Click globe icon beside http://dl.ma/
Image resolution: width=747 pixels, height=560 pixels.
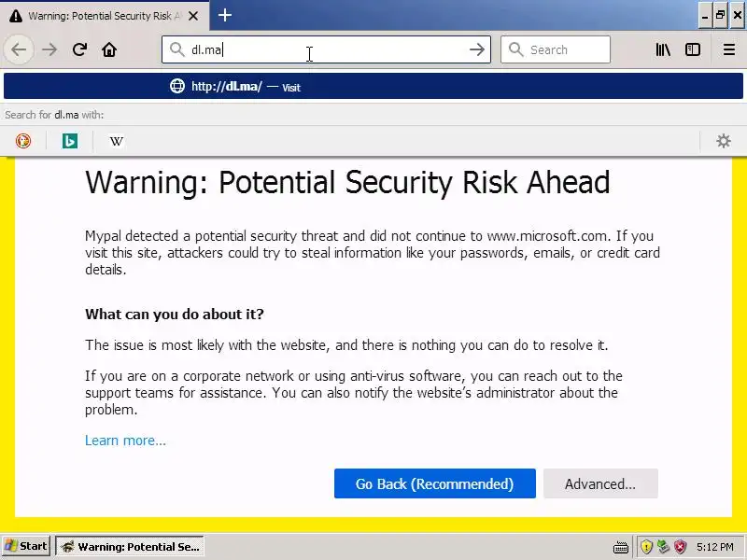tap(177, 86)
